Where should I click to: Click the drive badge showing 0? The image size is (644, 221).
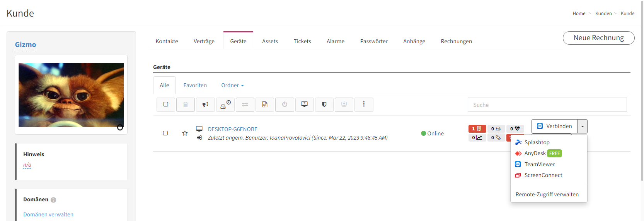pyautogui.click(x=496, y=129)
